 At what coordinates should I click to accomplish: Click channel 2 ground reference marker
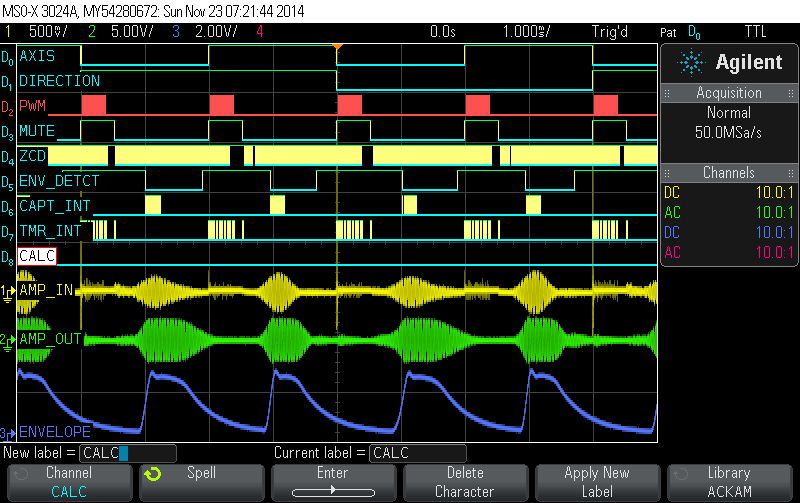click(8, 342)
